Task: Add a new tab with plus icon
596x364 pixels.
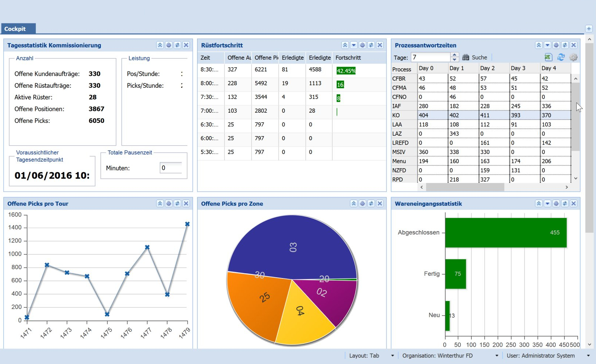Action: coord(589,29)
